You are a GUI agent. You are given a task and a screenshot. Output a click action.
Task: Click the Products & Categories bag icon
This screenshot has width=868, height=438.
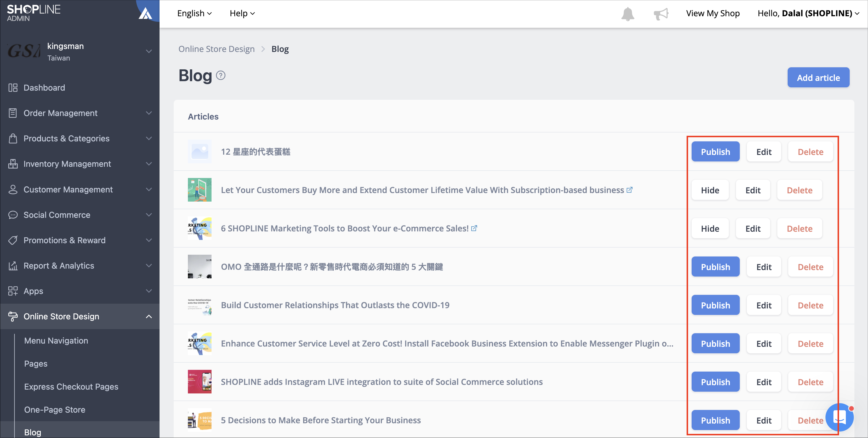[13, 138]
